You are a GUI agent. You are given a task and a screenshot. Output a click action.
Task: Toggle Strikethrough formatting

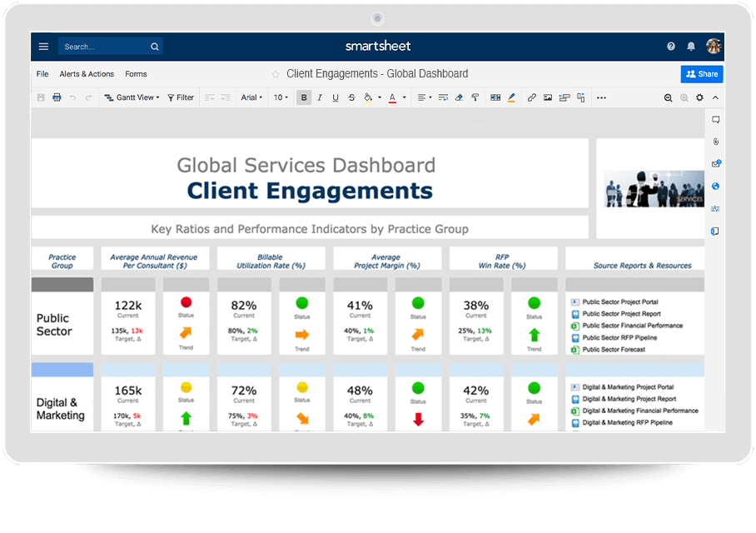[x=351, y=97]
